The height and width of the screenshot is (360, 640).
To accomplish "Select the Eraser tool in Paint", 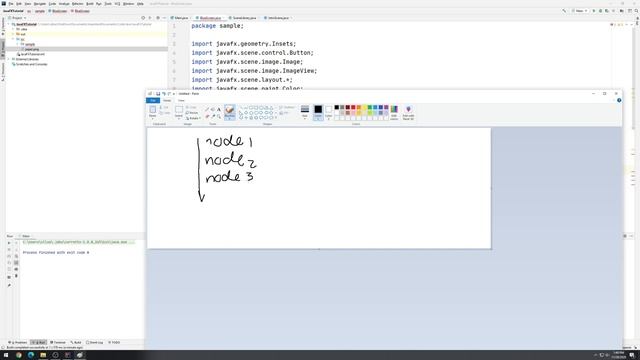I will [x=207, y=116].
